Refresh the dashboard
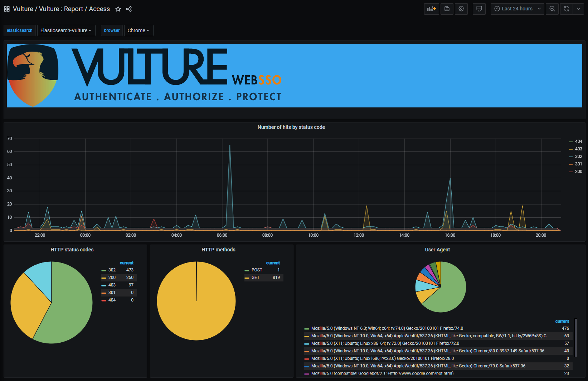The width and height of the screenshot is (588, 381). coord(567,9)
